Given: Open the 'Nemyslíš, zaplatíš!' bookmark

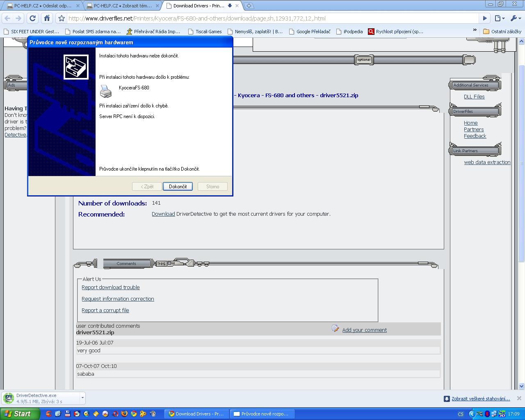Looking at the screenshot, I should pyautogui.click(x=255, y=31).
